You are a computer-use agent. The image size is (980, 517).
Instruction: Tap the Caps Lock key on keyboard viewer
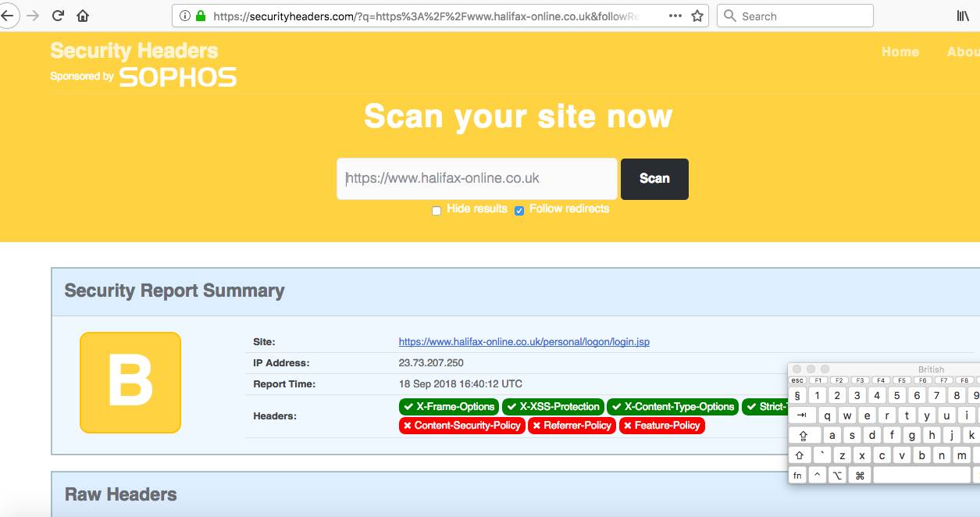[x=804, y=435]
